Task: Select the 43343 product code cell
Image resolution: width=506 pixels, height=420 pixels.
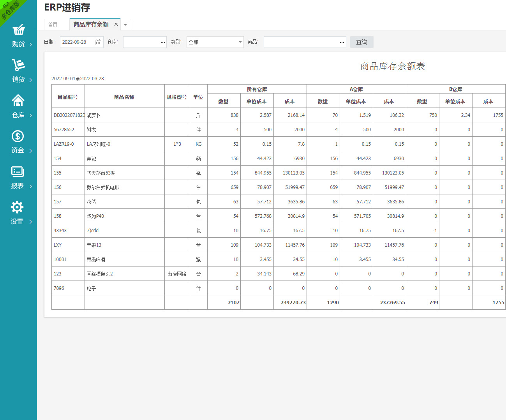Action: [x=68, y=231]
